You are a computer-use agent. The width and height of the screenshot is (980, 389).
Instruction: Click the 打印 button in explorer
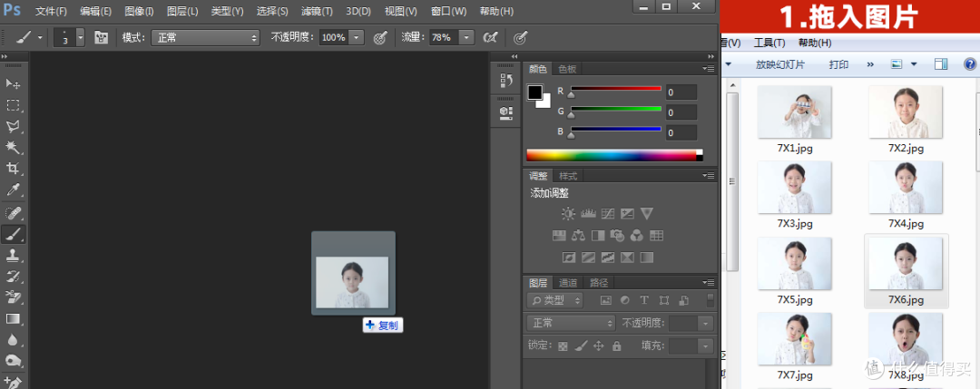pos(838,64)
